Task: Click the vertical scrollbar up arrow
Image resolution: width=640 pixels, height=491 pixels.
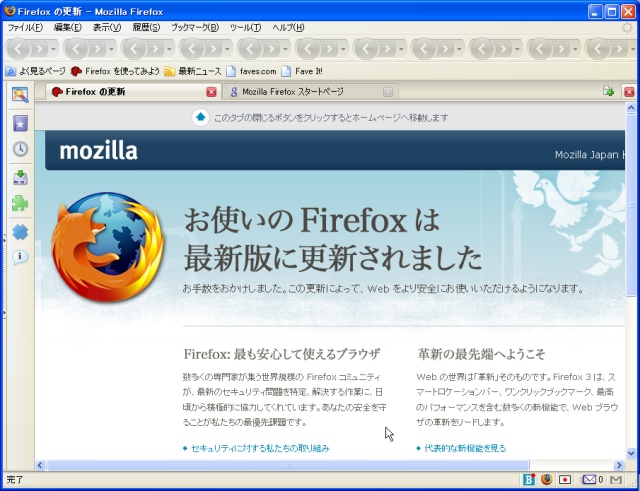Action: click(x=631, y=107)
